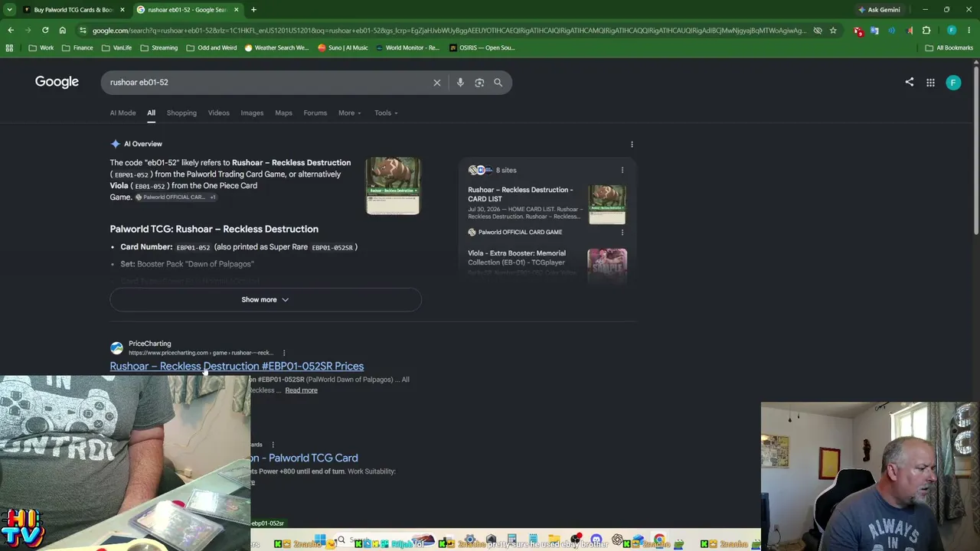
Task: Open the All Bookmarks folder
Action: click(949, 47)
